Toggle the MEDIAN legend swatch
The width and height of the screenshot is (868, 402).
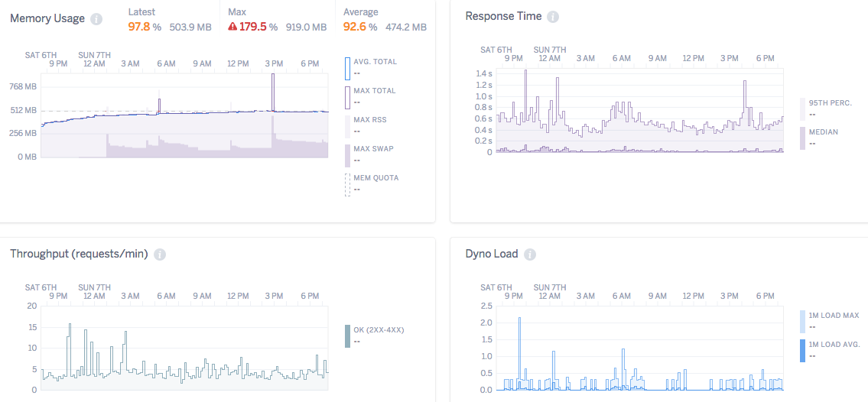pos(803,138)
